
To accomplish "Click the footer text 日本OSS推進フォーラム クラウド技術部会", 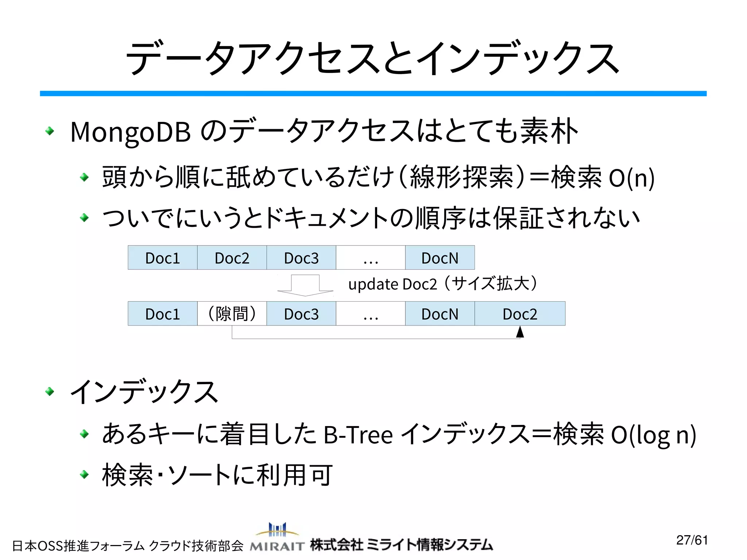I will (128, 546).
